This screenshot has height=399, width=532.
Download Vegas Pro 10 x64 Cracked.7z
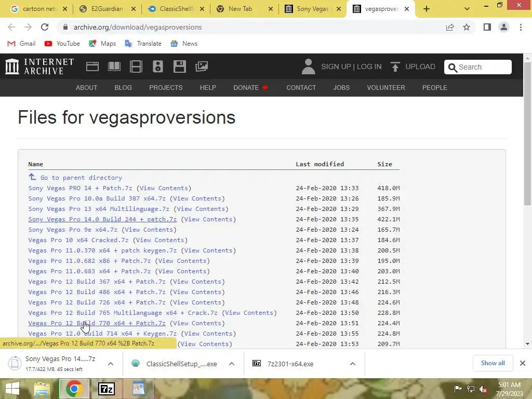point(78,240)
